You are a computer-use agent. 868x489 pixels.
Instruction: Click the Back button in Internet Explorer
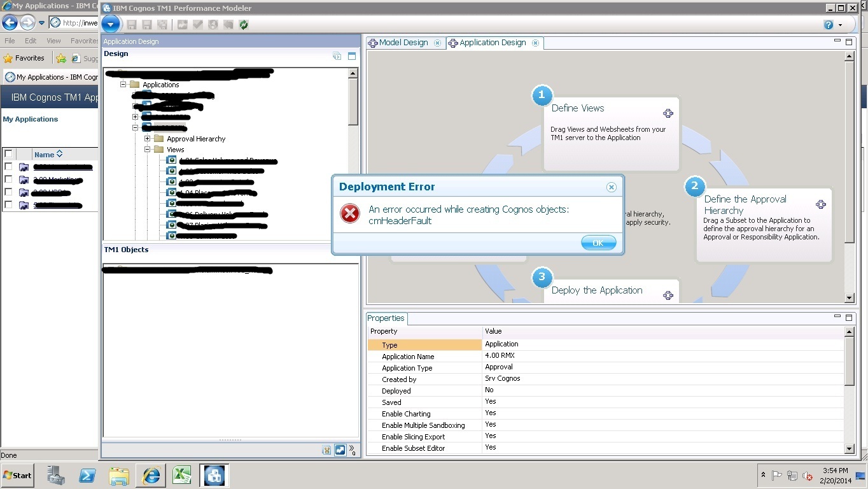click(10, 23)
